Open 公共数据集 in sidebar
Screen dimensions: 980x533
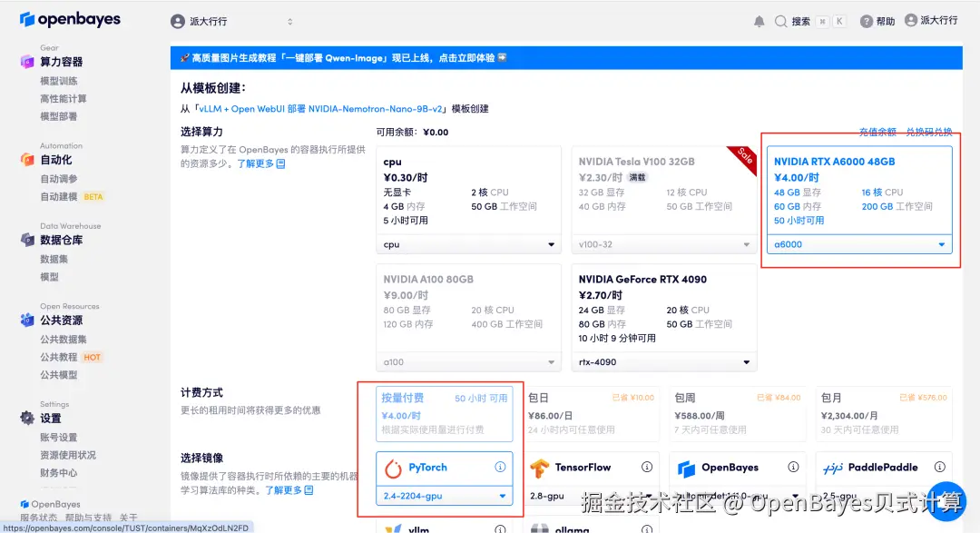64,339
